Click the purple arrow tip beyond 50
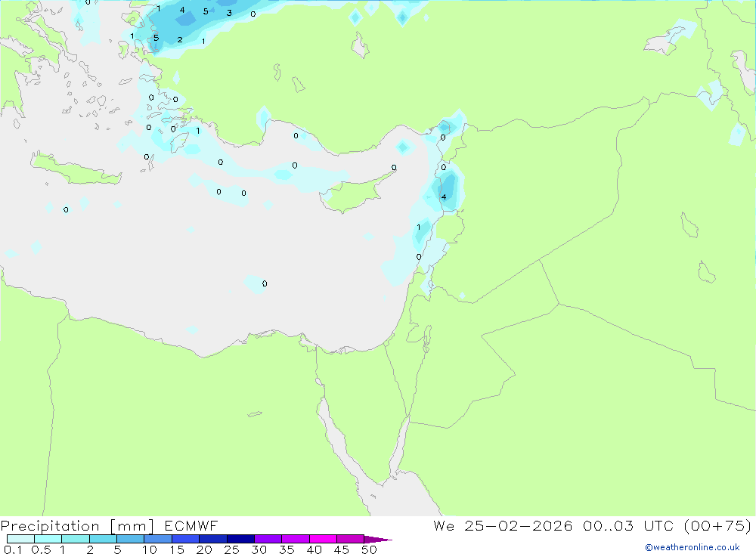The image size is (756, 554). click(x=377, y=540)
